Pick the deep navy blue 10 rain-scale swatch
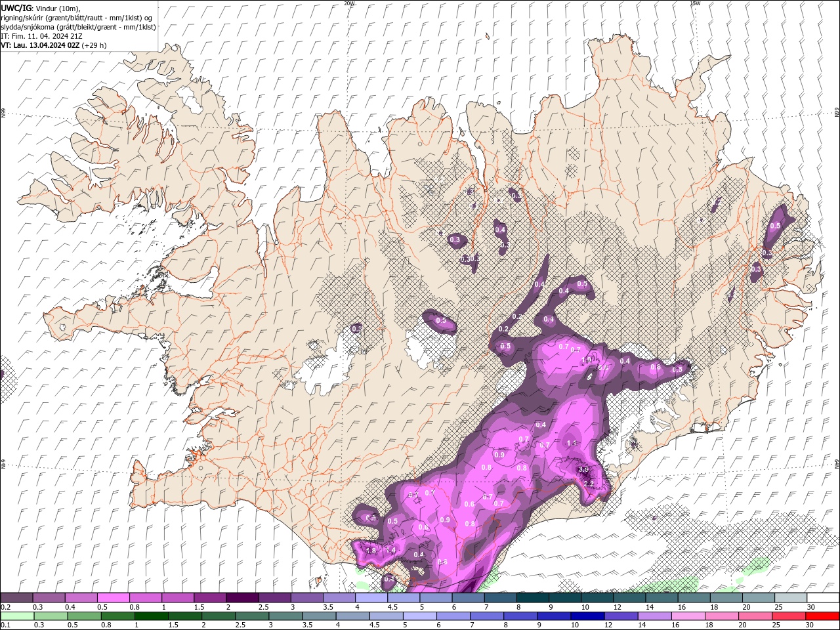840x630 pixels. 587,616
